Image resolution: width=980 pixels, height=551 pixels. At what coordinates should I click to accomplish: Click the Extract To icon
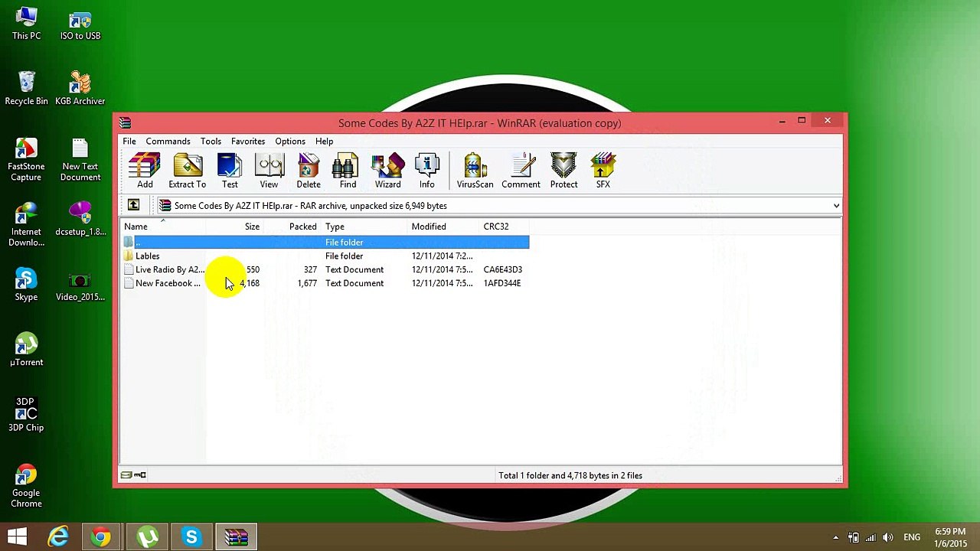click(188, 171)
